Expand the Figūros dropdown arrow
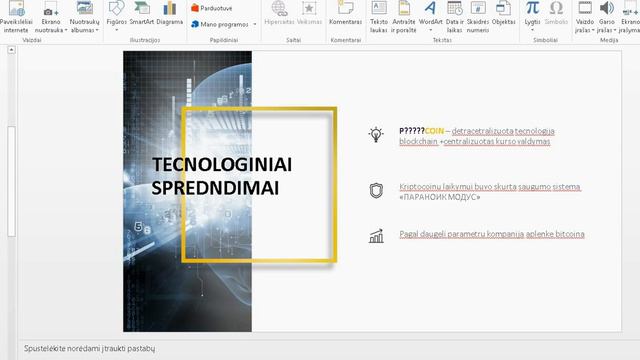The width and height of the screenshot is (640, 360). coord(117,30)
